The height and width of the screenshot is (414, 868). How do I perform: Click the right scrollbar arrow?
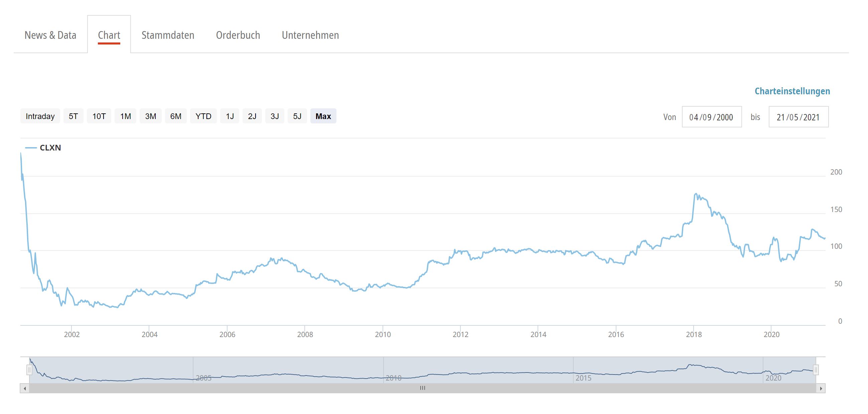coord(821,388)
